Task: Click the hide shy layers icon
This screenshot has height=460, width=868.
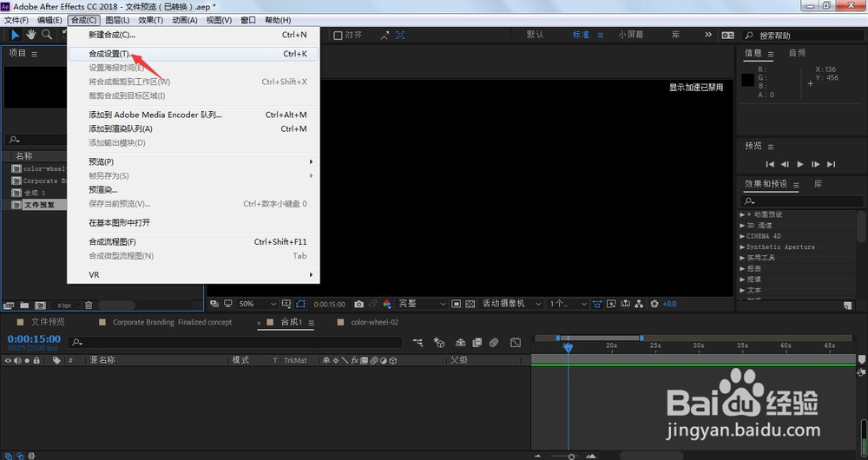Action: (x=460, y=343)
